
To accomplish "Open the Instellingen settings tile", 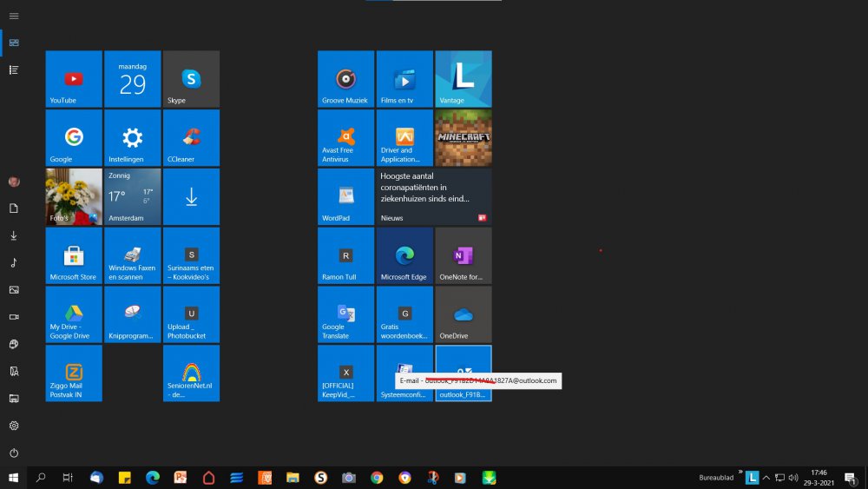I will coord(132,138).
